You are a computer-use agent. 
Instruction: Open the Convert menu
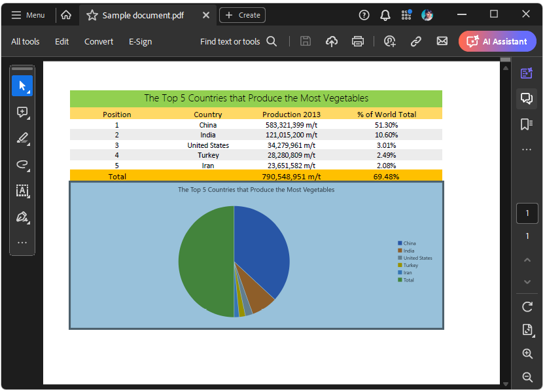[x=98, y=41]
